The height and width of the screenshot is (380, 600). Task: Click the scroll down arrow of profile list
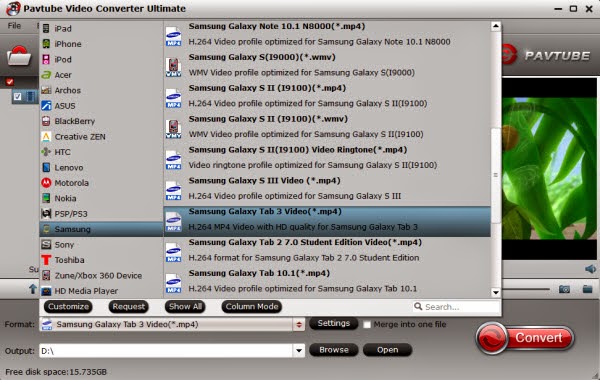tap(496, 293)
